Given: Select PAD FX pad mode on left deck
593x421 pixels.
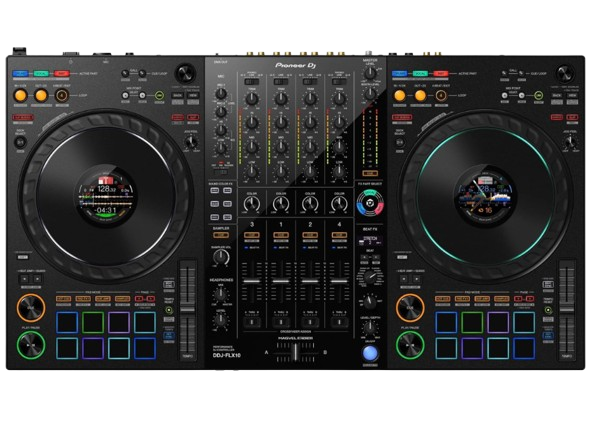Looking at the screenshot, I should pyautogui.click(x=83, y=299).
